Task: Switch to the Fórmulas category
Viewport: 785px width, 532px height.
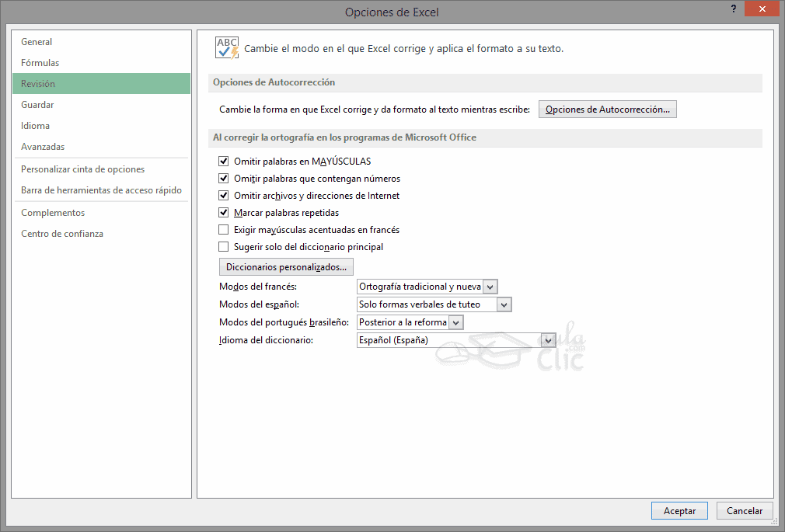Action: (40, 63)
